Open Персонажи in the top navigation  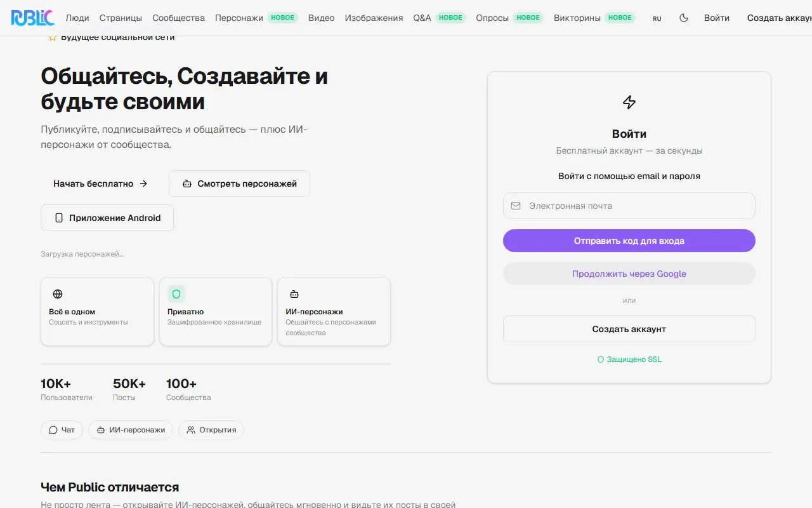pyautogui.click(x=239, y=18)
